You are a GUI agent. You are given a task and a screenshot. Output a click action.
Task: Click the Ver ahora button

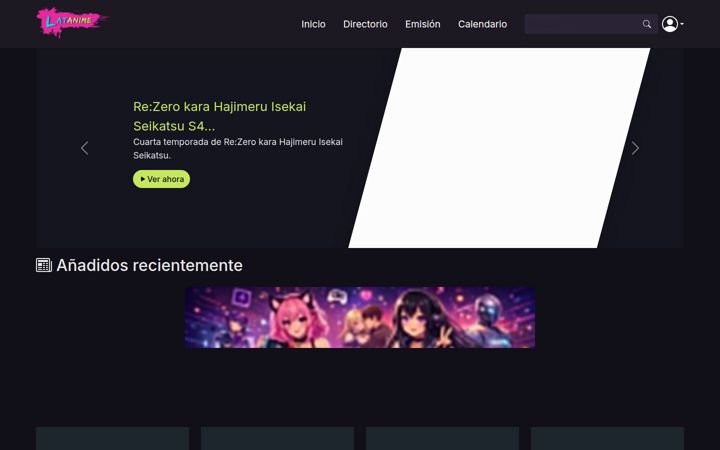click(x=161, y=179)
